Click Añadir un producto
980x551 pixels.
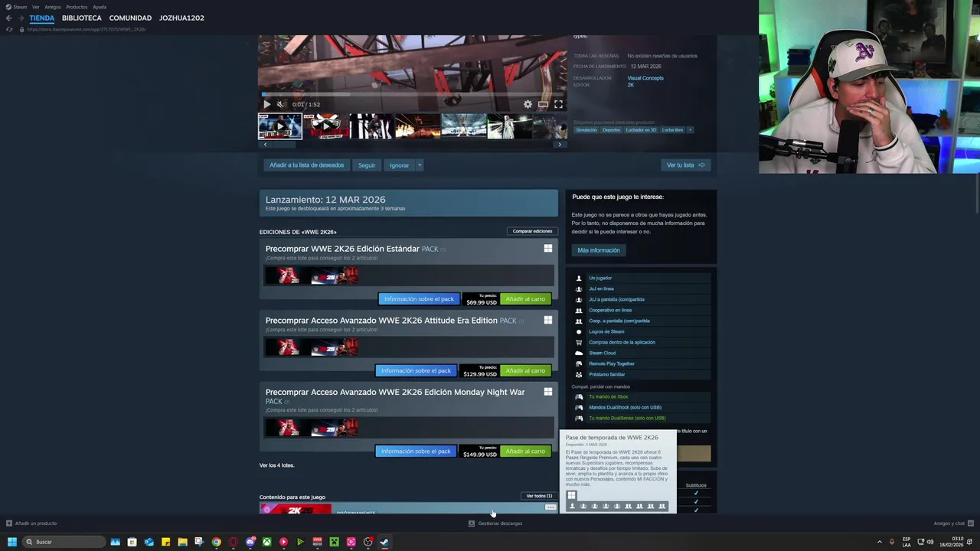tap(31, 523)
